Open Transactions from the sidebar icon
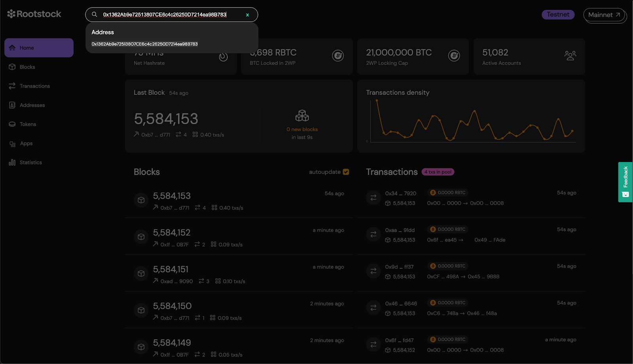The width and height of the screenshot is (633, 364). coord(12,86)
